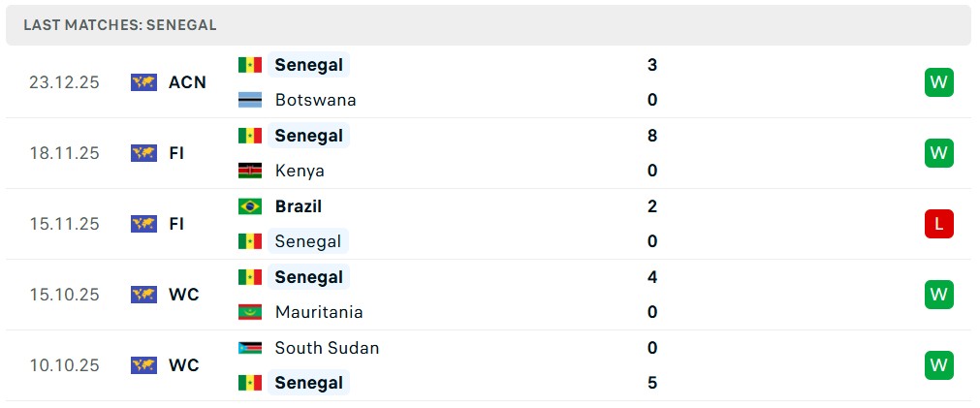This screenshot has height=408, width=980.
Task: Click the Last Matches: Senegal header
Action: pos(120,25)
